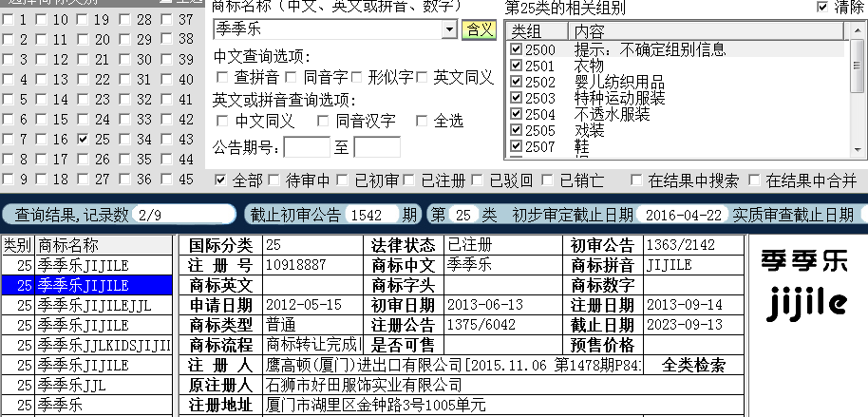
Task: Enable class 18 checkbox
Action: tap(42, 180)
